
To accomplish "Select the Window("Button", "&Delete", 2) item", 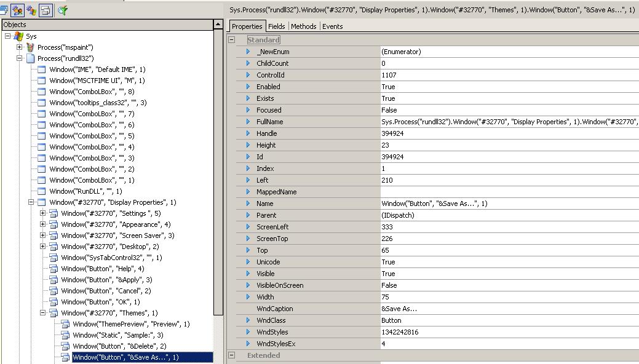I will [x=119, y=346].
